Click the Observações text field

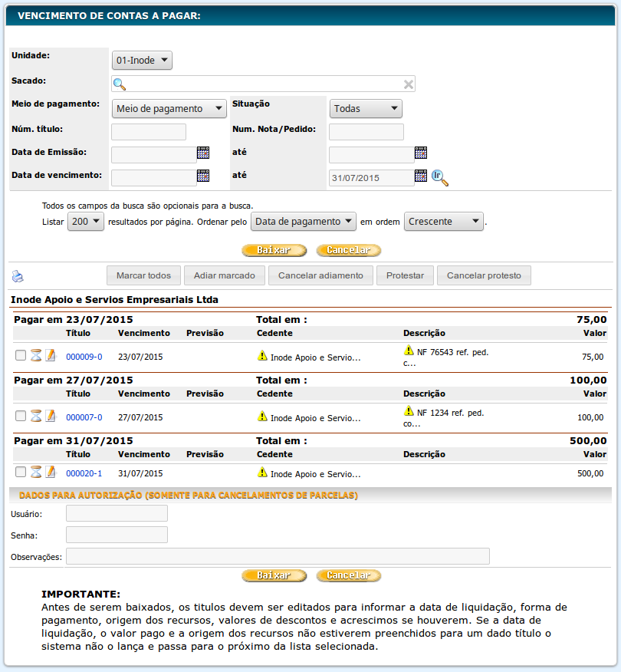pos(278,556)
